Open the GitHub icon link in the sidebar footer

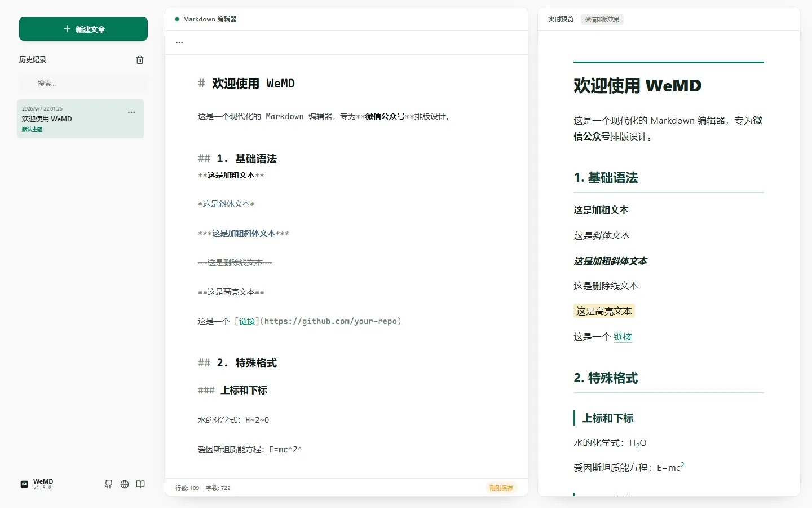coord(109,484)
